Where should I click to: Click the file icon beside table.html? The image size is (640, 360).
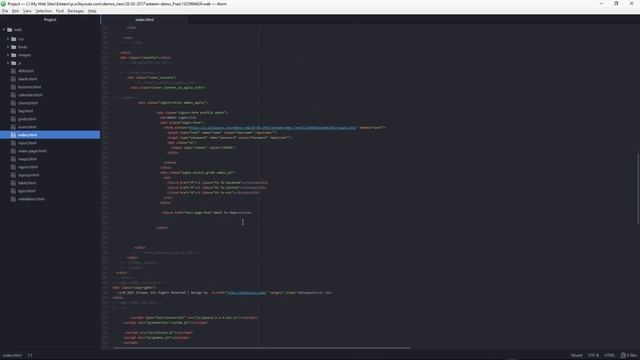pyautogui.click(x=13, y=183)
